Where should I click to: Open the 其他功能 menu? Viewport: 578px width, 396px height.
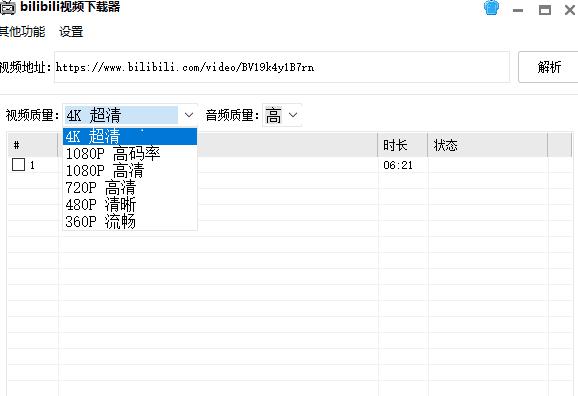(x=22, y=32)
